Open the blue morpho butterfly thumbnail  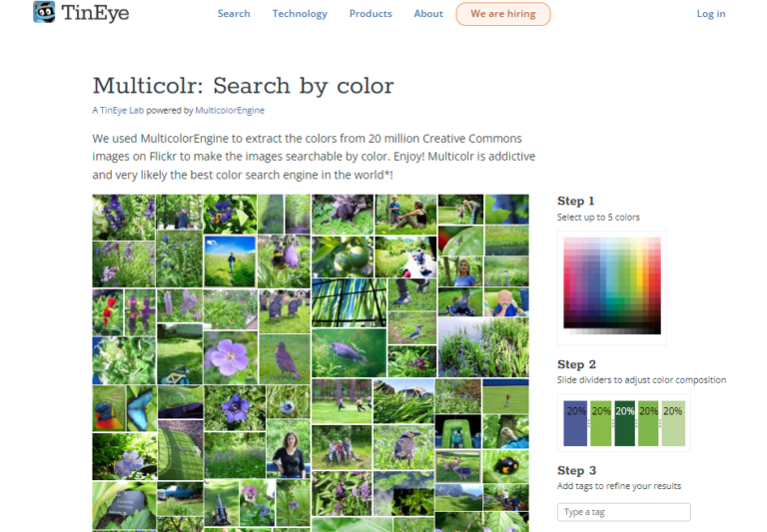tap(142, 408)
